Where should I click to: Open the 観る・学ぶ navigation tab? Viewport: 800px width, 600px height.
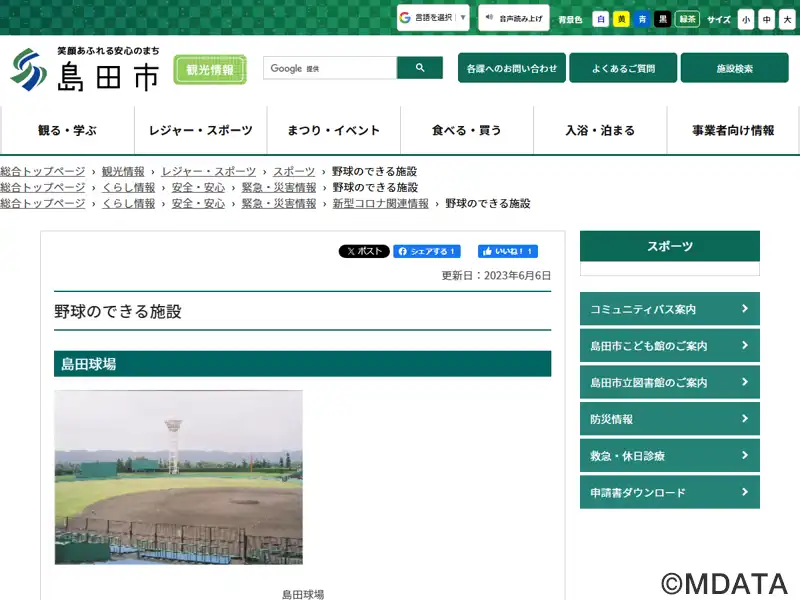tap(67, 130)
